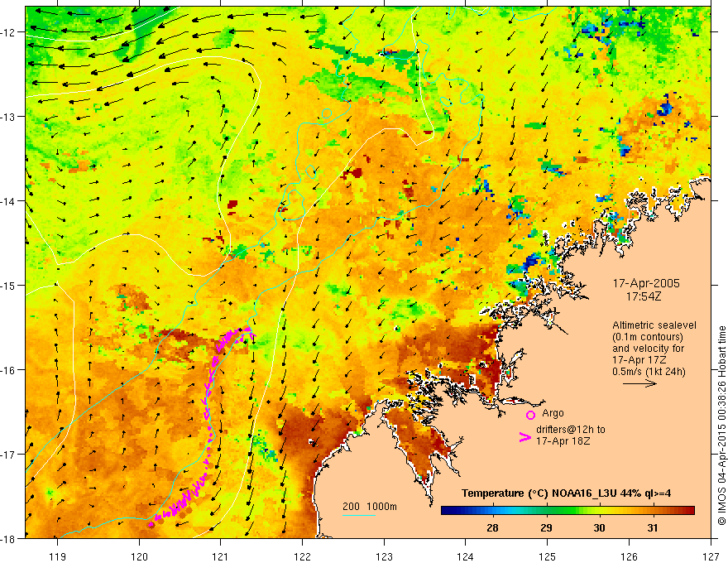
Task: Select the '17:54Z' time label
Action: tap(644, 296)
